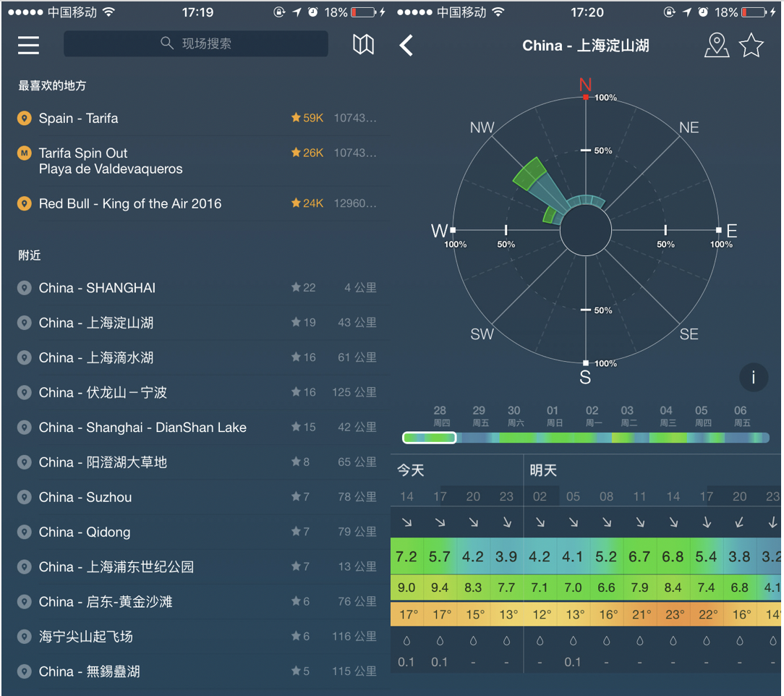Open the wind rose info button
The width and height of the screenshot is (784, 696).
coord(754,377)
